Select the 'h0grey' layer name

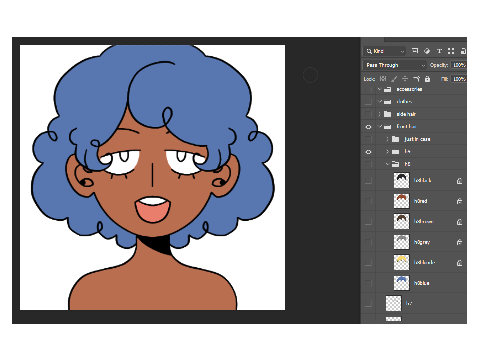pyautogui.click(x=422, y=242)
